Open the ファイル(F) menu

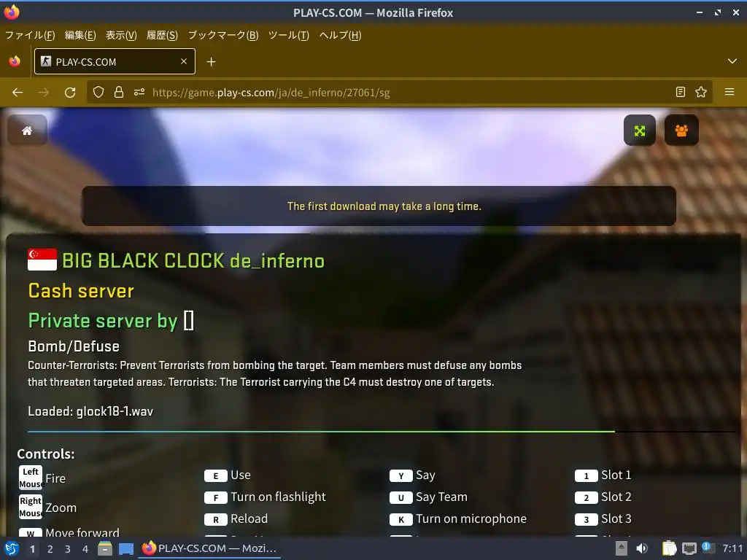click(30, 35)
